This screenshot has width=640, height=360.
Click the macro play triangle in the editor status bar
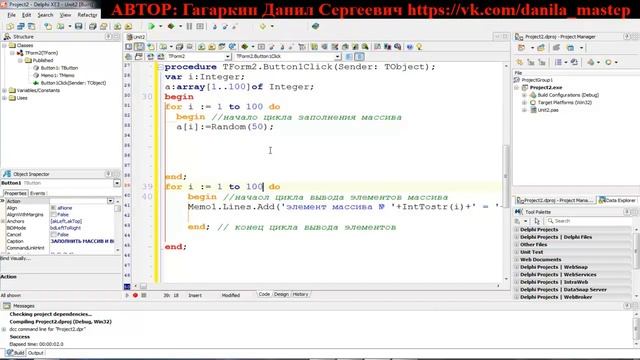coord(127,295)
